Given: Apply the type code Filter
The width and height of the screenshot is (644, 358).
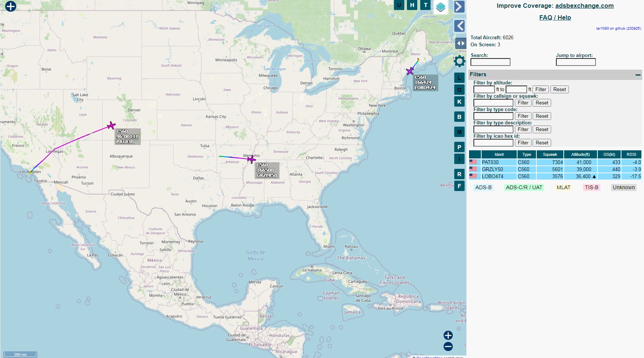Looking at the screenshot, I should 523,116.
